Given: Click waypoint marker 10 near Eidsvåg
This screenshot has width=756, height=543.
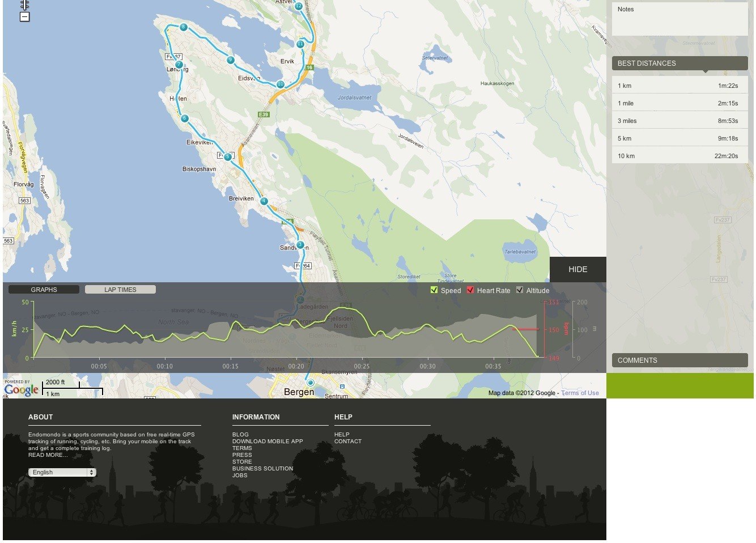Looking at the screenshot, I should tap(280, 83).
